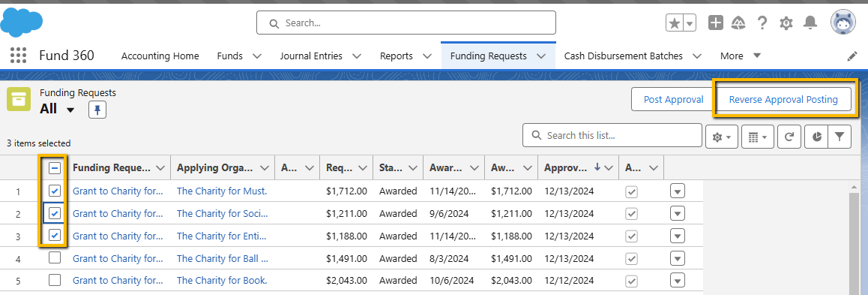Uncheck row 1 checkbox for $1,712.00 request
The image size is (868, 295).
pyautogui.click(x=55, y=191)
